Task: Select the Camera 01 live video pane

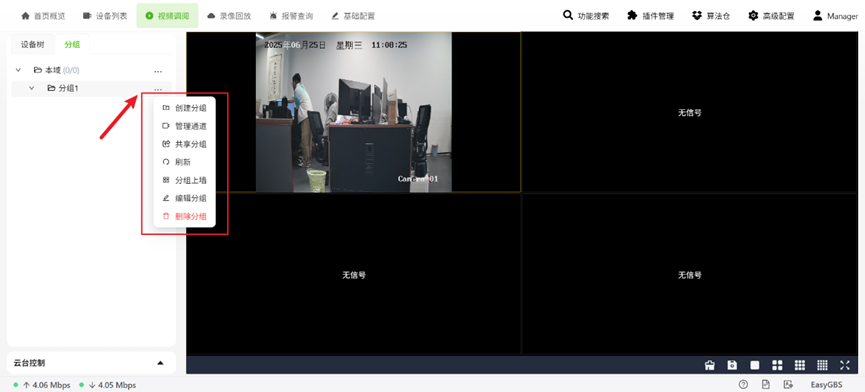Action: pyautogui.click(x=354, y=112)
